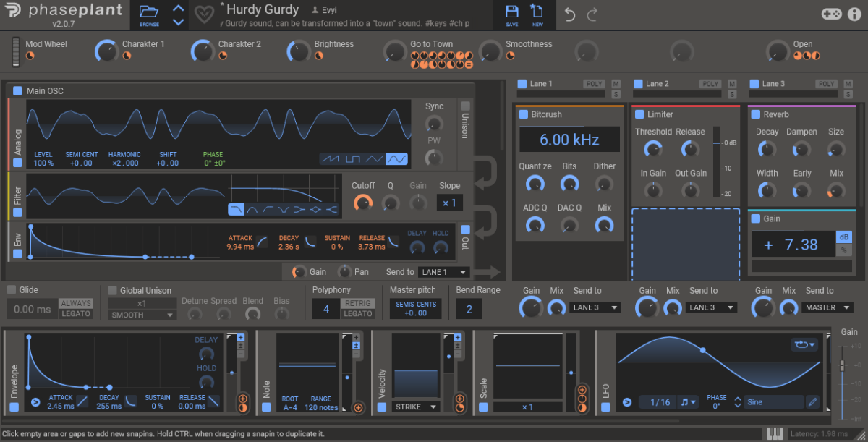Click the Polyphony value 4 field

pyautogui.click(x=326, y=309)
